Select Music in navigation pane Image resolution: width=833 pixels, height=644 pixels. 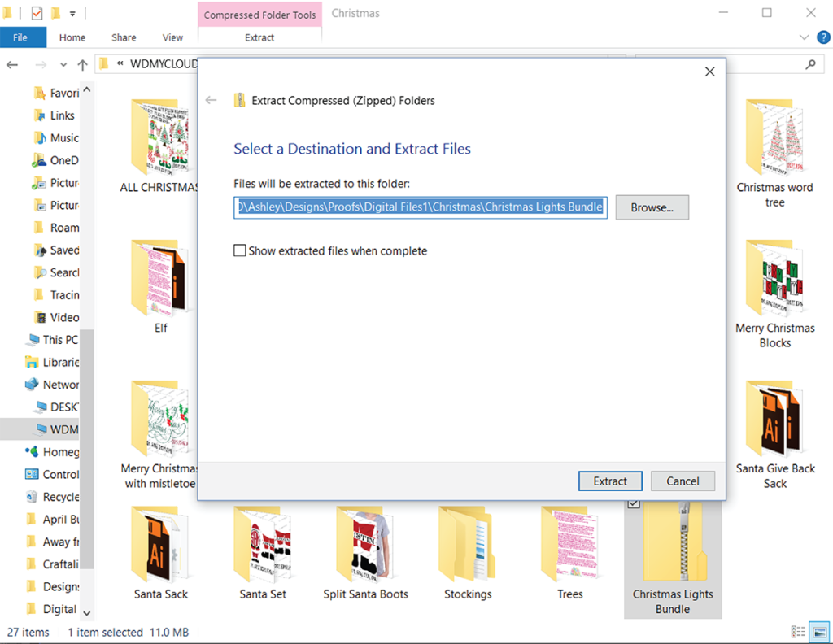click(x=56, y=138)
